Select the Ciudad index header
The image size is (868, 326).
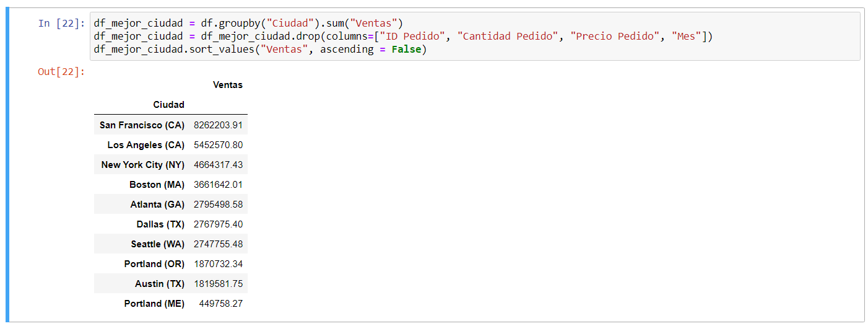(168, 105)
